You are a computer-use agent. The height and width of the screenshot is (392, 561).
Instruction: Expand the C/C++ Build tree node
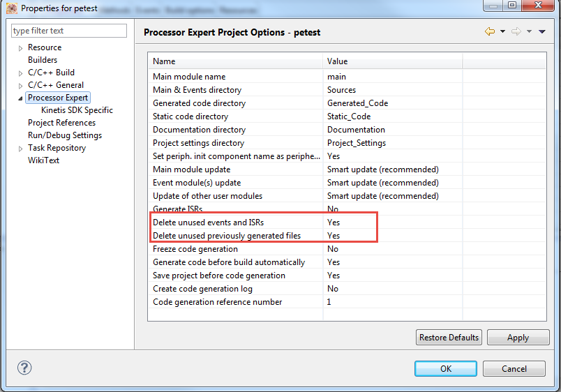tap(20, 73)
